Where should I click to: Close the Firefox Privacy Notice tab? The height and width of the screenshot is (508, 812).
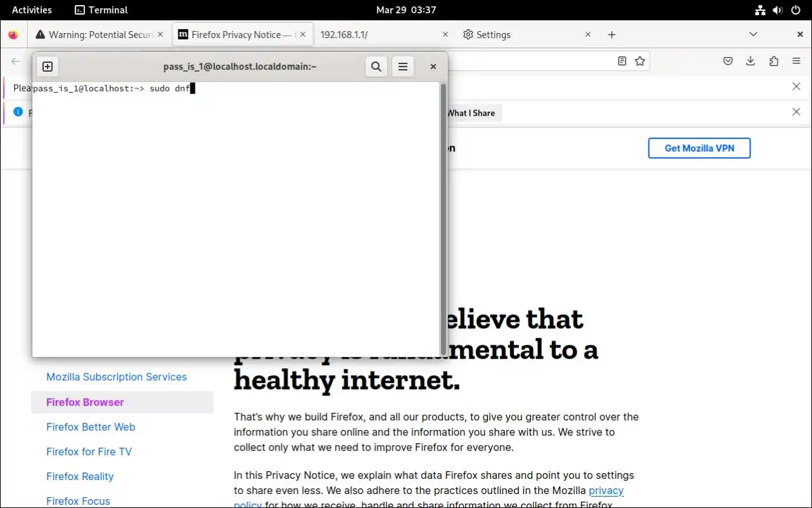[x=303, y=35]
